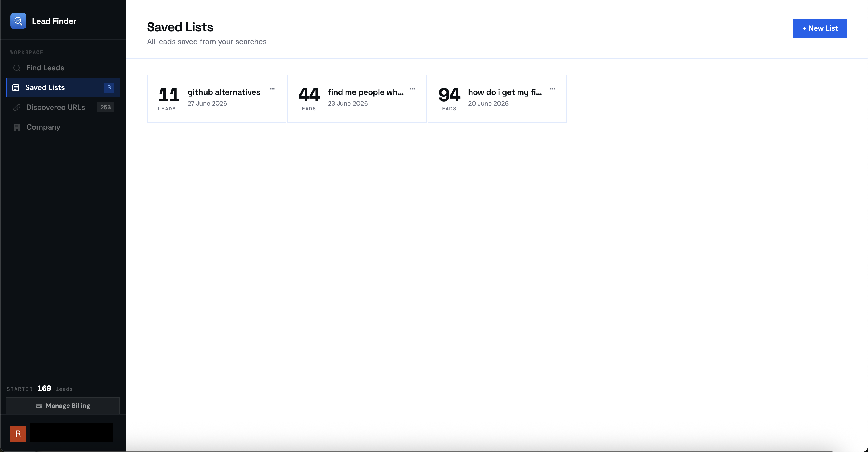Click the Lead Finder logo icon

coord(18,21)
